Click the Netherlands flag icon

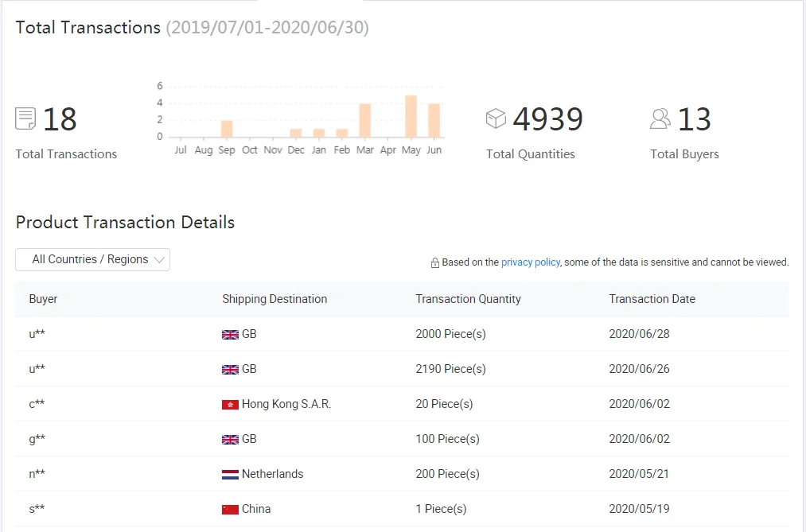[x=230, y=475]
